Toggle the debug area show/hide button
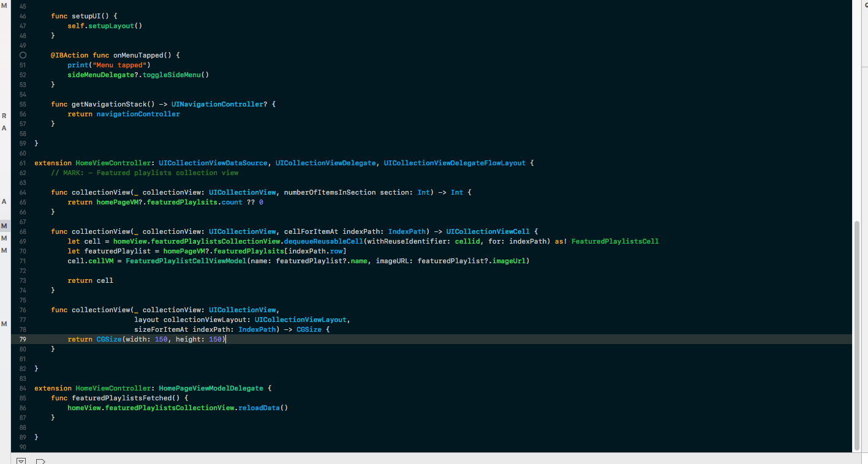The height and width of the screenshot is (464, 868). tap(21, 460)
